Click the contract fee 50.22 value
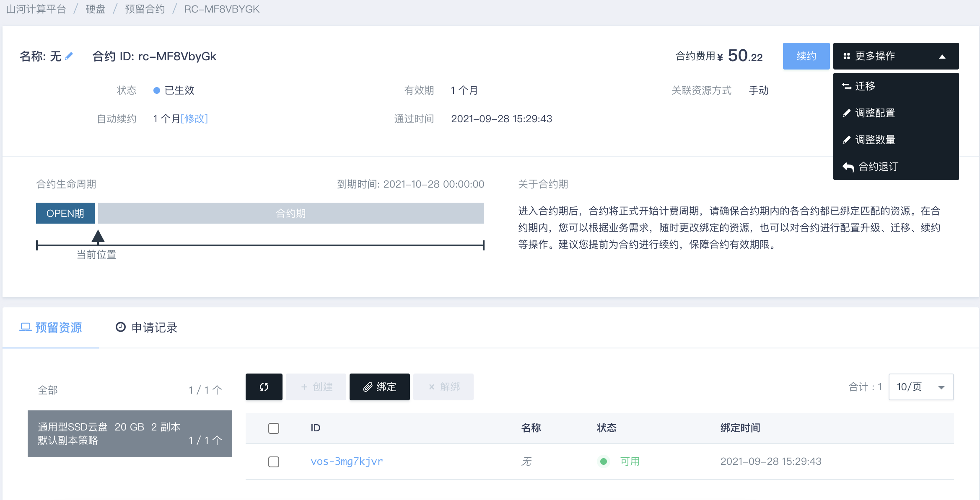 745,56
